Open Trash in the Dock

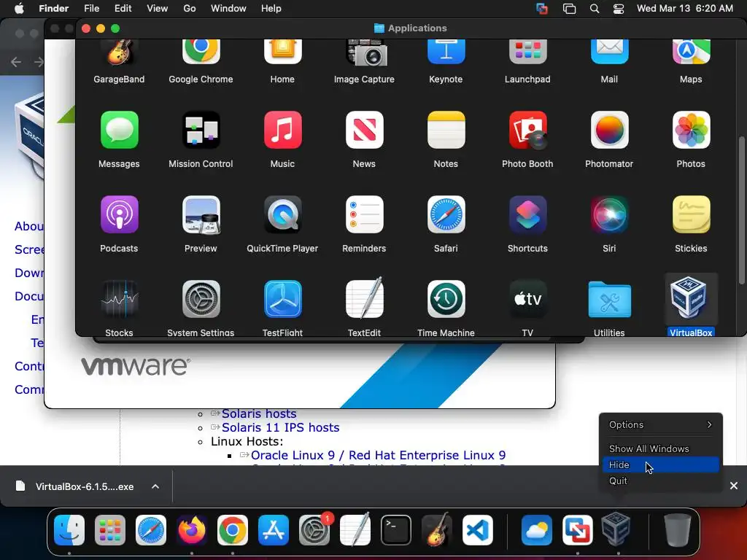click(x=677, y=530)
